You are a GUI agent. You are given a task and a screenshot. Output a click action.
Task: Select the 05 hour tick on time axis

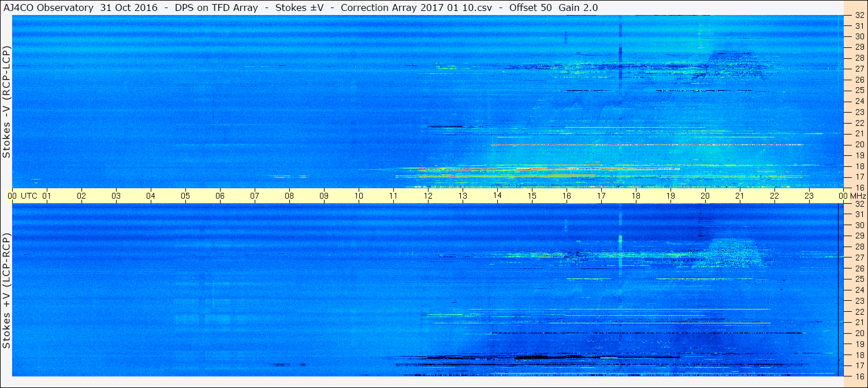pyautogui.click(x=185, y=196)
